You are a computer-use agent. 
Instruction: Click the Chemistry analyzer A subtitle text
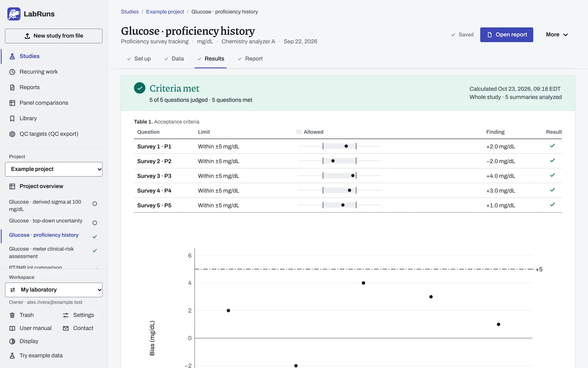tap(248, 42)
